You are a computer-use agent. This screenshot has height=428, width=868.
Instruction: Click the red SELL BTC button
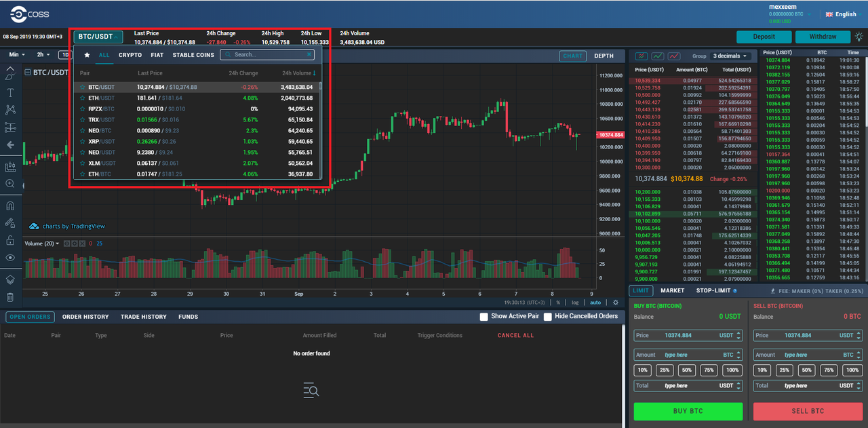click(808, 411)
